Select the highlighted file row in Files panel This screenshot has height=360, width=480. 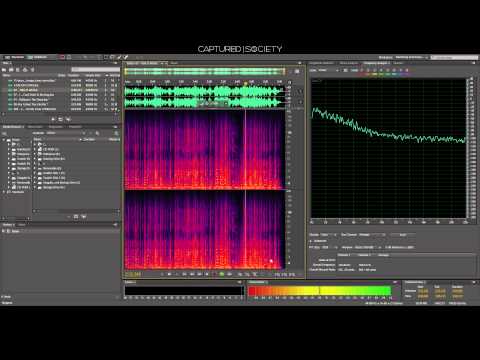60,90
